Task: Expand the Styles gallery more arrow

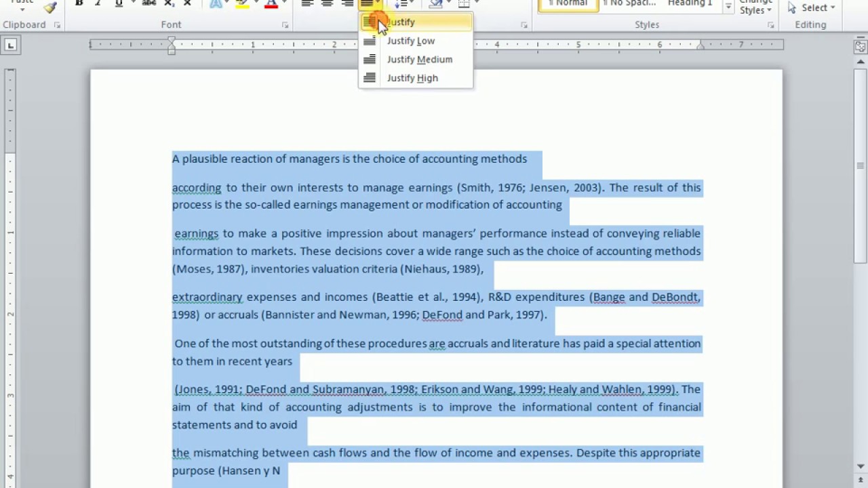Action: point(728,7)
